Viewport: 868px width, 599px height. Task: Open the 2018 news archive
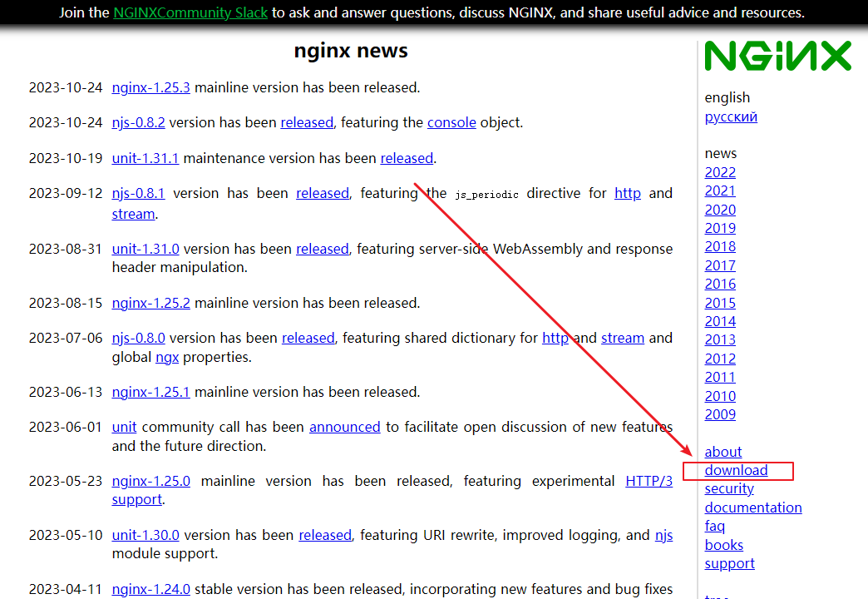pyautogui.click(x=720, y=246)
